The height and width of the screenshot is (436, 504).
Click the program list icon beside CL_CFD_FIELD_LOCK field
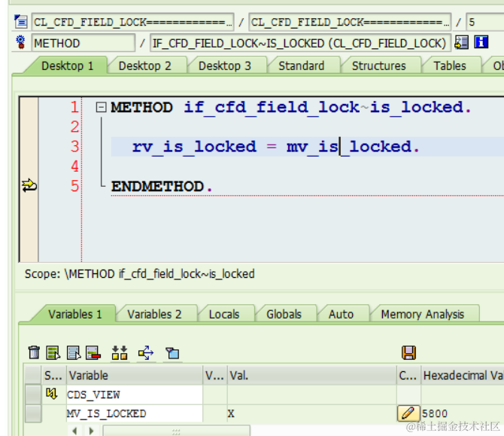point(21,22)
